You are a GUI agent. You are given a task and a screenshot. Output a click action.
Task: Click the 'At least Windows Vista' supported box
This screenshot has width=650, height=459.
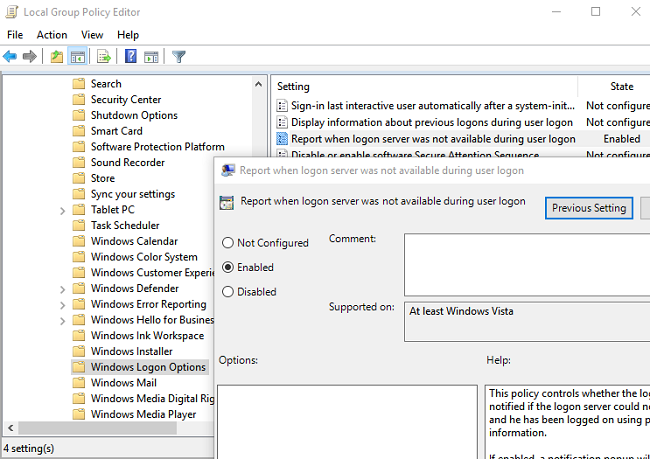click(527, 322)
